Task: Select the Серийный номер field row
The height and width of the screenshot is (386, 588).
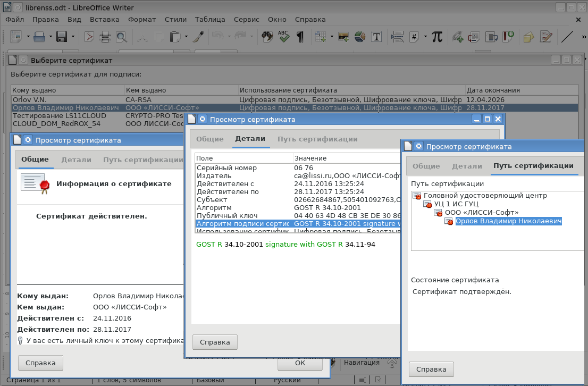Action: 298,167
